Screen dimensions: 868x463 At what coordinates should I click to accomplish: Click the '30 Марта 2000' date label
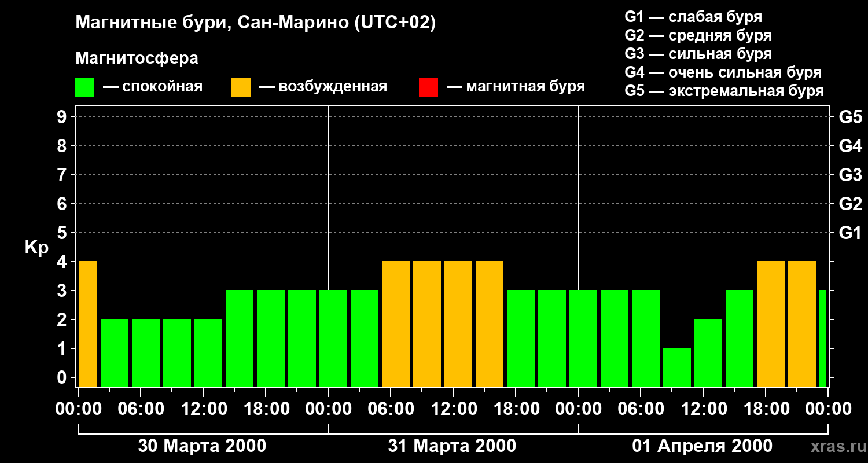click(202, 446)
